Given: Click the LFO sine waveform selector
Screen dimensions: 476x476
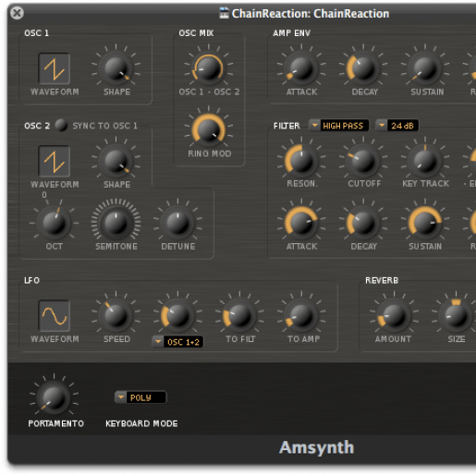Looking at the screenshot, I should tap(55, 316).
